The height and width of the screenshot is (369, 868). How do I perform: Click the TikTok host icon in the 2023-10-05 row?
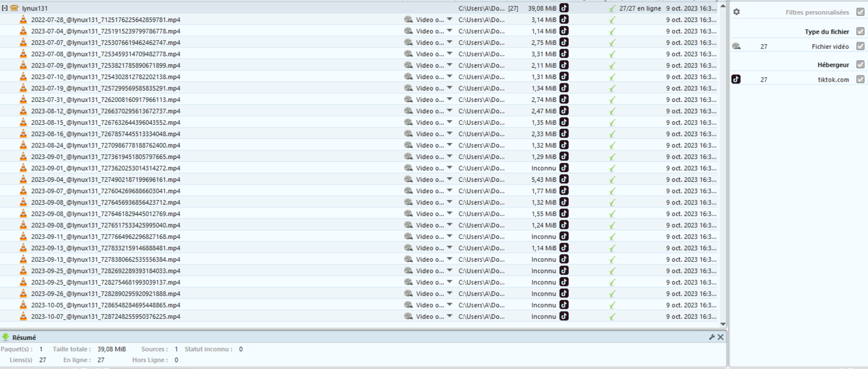pos(564,305)
